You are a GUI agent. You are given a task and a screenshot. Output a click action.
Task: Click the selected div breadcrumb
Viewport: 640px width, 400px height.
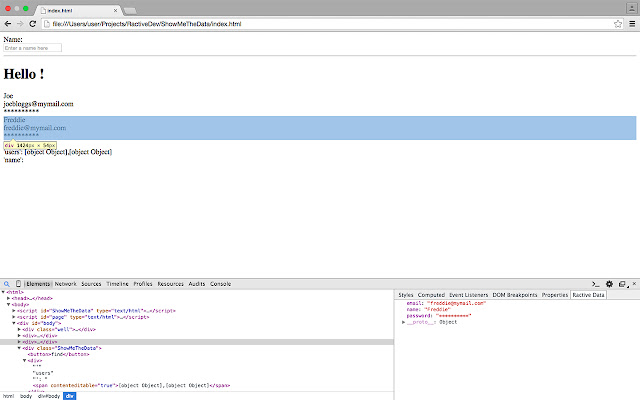[x=70, y=396]
